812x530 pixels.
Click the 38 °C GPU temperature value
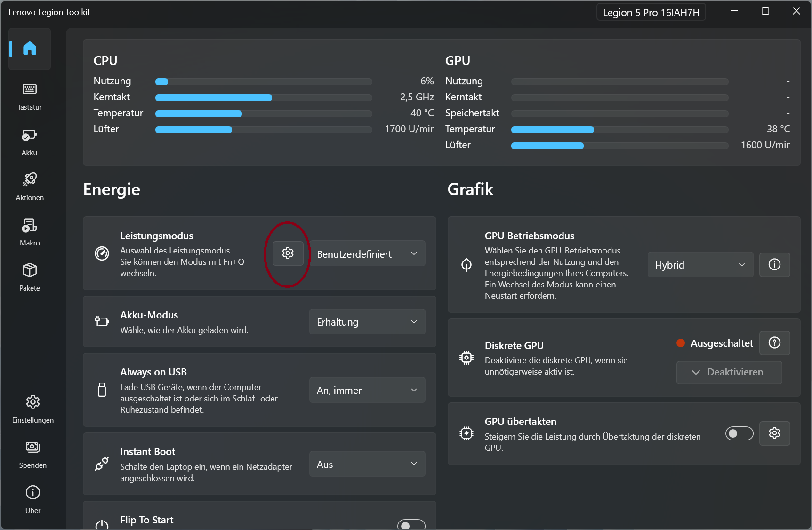[778, 129]
